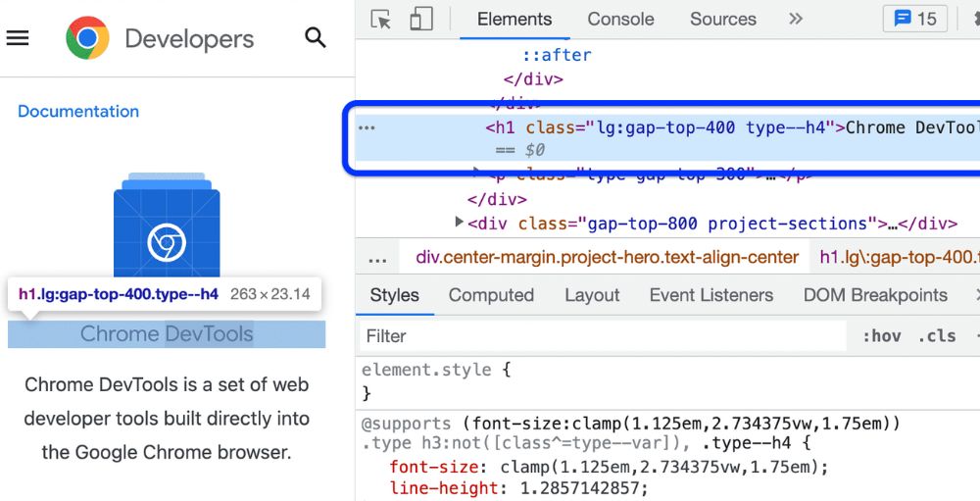
Task: Click the Documentation link
Action: (x=78, y=112)
